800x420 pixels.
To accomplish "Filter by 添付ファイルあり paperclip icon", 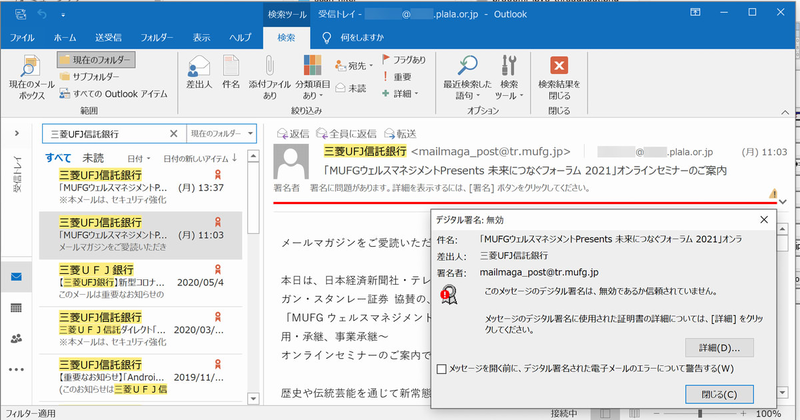I will (269, 66).
